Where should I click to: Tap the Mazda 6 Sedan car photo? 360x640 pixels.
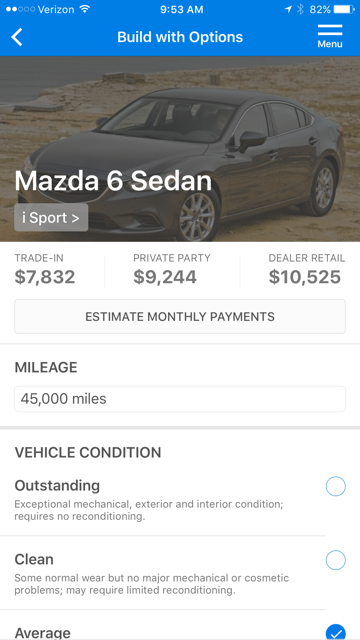(x=180, y=149)
